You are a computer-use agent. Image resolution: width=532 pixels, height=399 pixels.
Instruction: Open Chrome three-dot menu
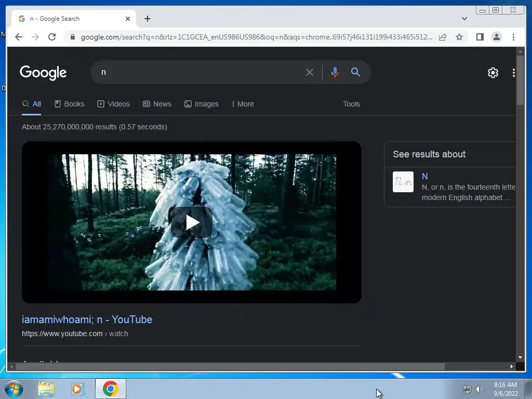513,37
